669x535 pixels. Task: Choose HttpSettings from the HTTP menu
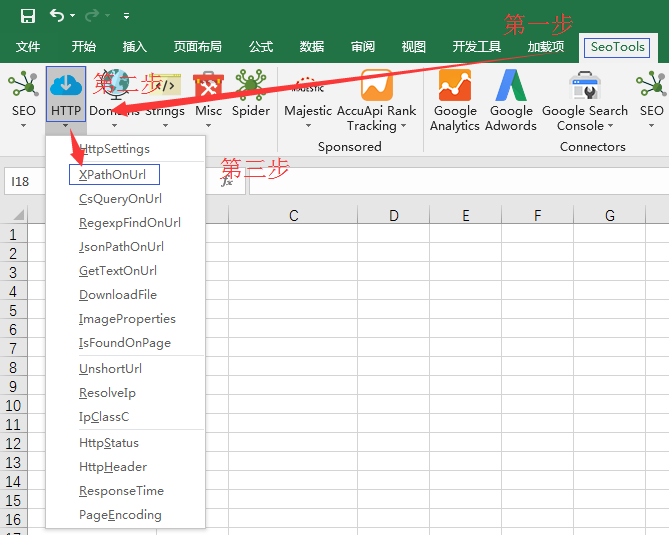(x=125, y=149)
